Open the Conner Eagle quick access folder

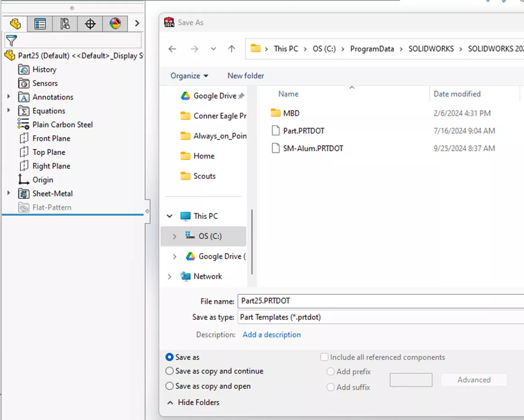coord(213,116)
